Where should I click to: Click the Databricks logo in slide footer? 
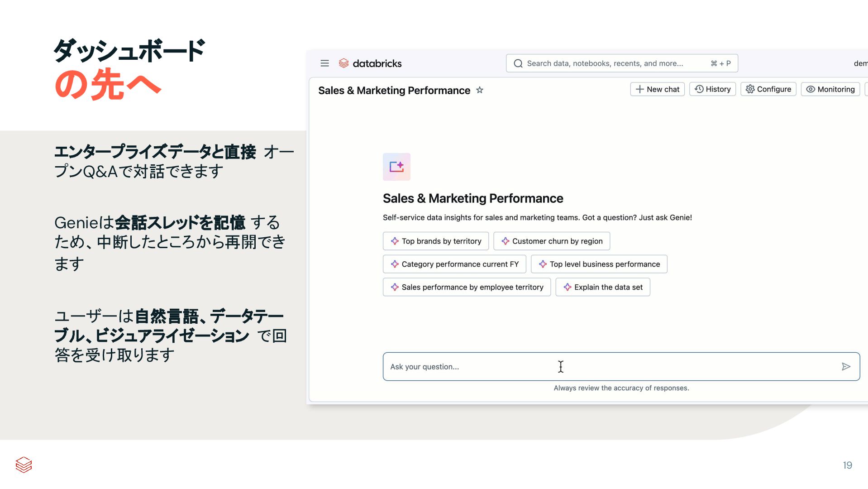pyautogui.click(x=24, y=465)
